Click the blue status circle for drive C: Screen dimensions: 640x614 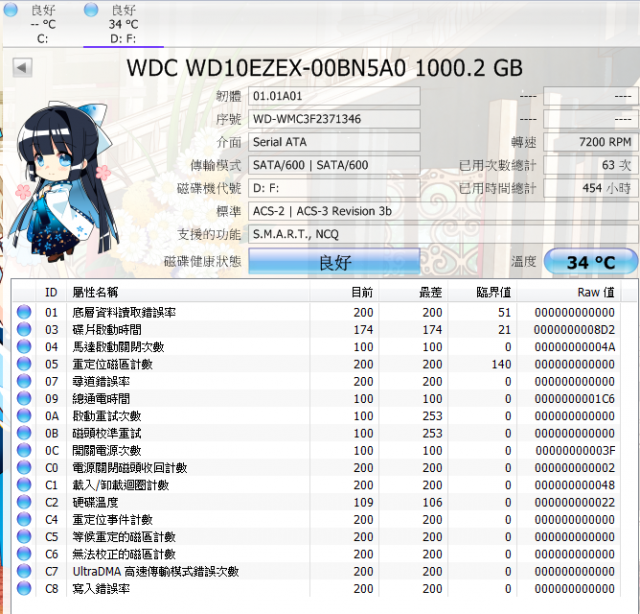tap(11, 10)
